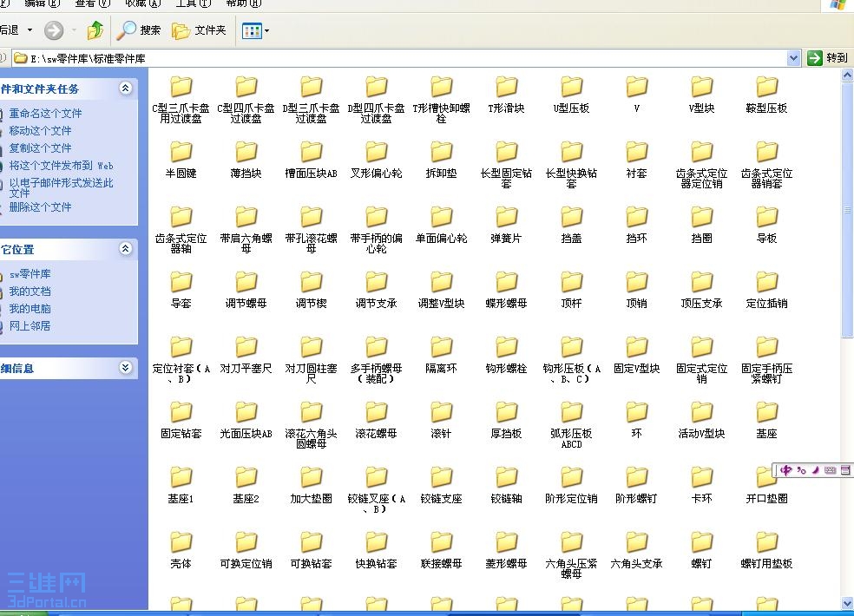Collapse the File and Folder Tasks panel
The width and height of the screenshot is (854, 616).
click(x=125, y=88)
